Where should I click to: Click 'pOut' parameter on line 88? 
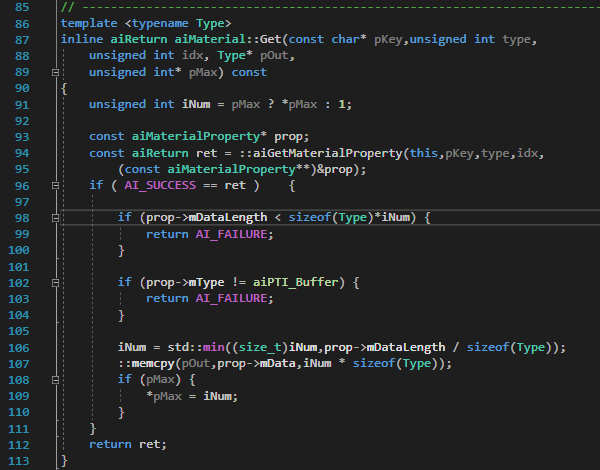[x=274, y=55]
